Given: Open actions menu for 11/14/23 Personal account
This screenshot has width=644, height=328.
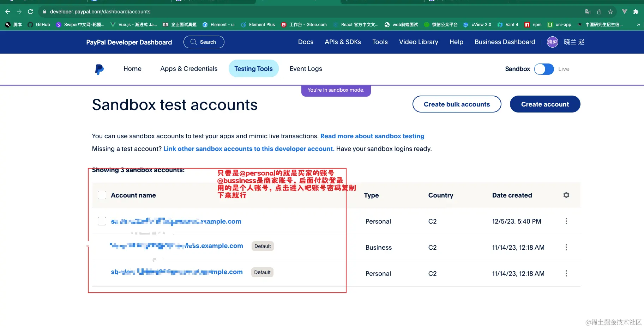Looking at the screenshot, I should pos(566,273).
